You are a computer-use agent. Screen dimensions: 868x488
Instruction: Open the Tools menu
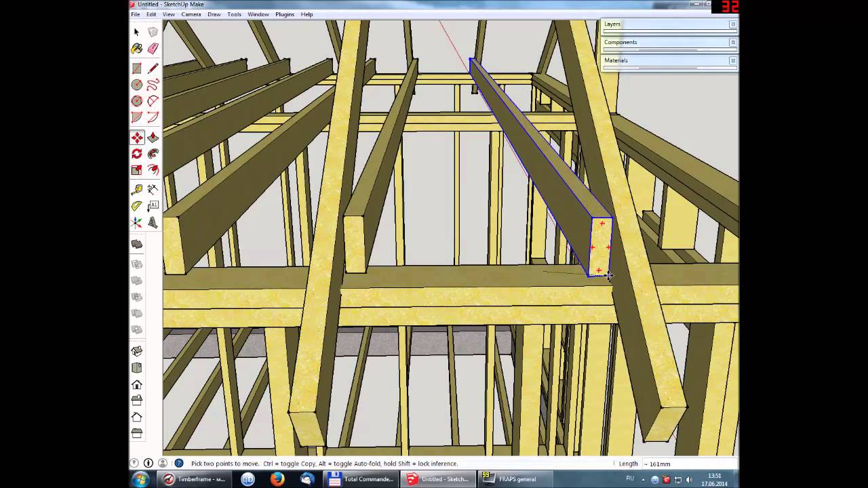(234, 14)
